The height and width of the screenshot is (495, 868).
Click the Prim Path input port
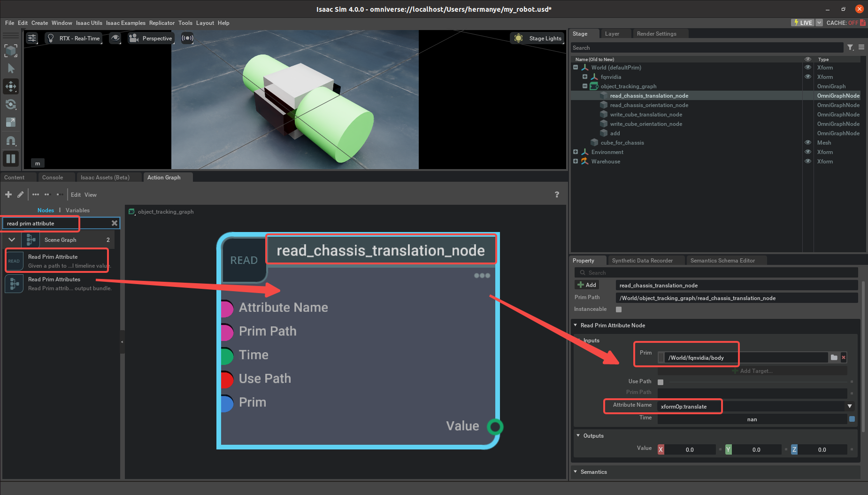226,332
